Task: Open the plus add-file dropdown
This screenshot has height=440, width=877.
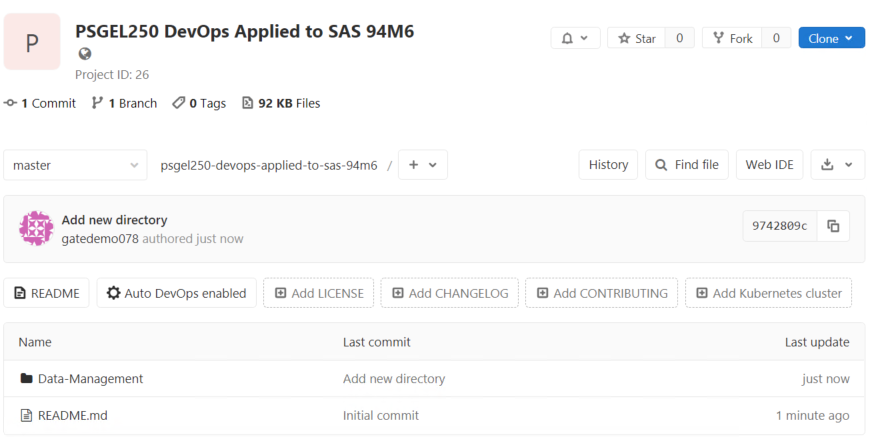Action: (x=422, y=165)
